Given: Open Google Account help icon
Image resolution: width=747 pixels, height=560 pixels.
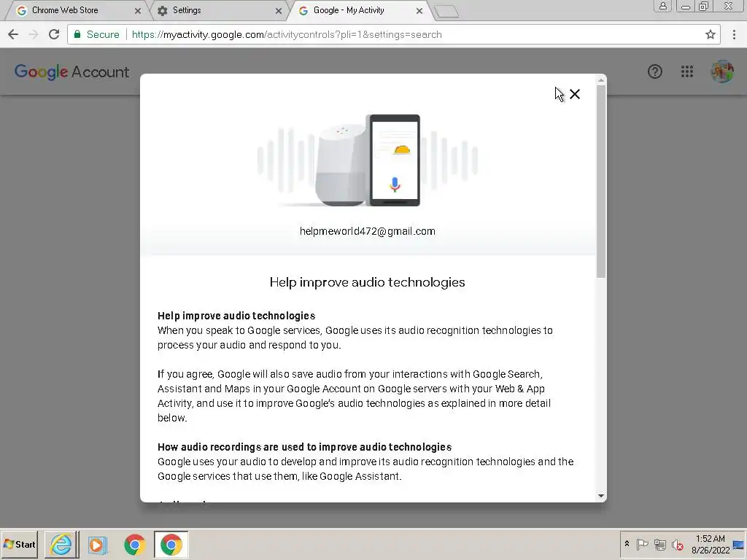Looking at the screenshot, I should click(x=655, y=71).
